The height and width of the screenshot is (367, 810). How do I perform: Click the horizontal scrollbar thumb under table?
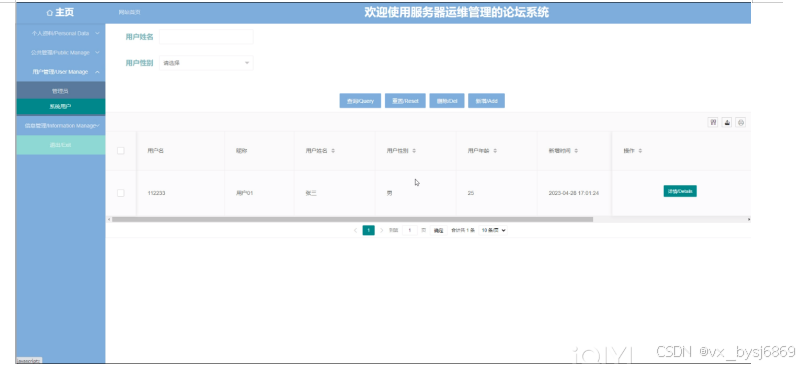point(352,219)
